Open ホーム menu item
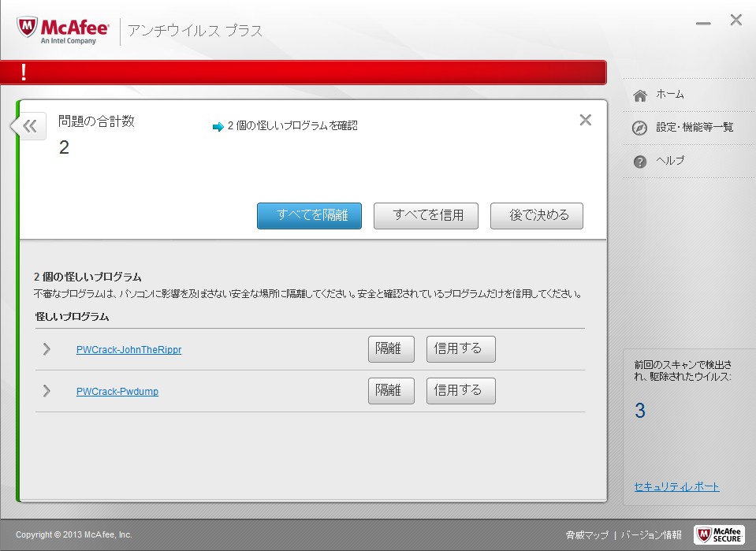This screenshot has height=551, width=756. (x=670, y=94)
